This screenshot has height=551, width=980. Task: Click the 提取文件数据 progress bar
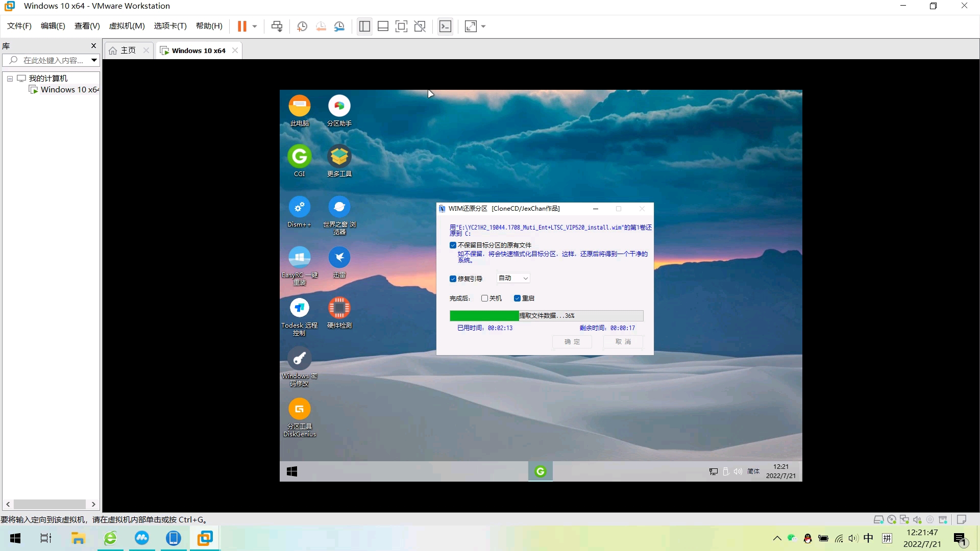click(x=546, y=316)
